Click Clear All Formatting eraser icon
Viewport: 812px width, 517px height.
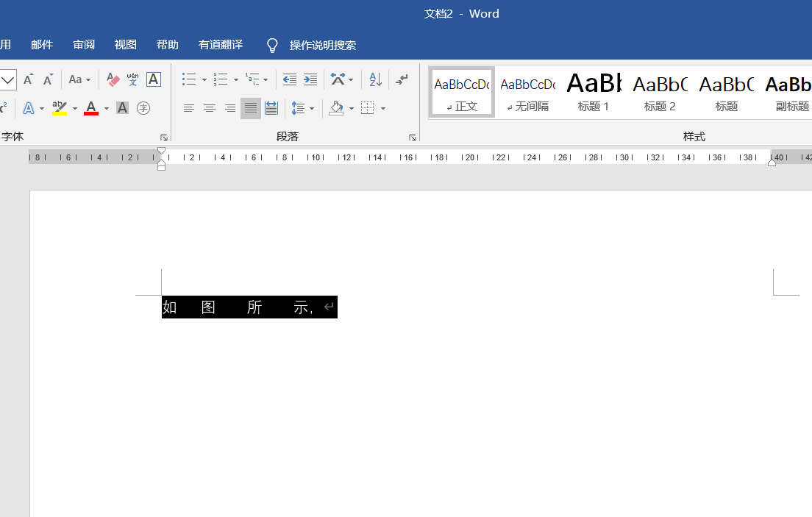click(113, 79)
